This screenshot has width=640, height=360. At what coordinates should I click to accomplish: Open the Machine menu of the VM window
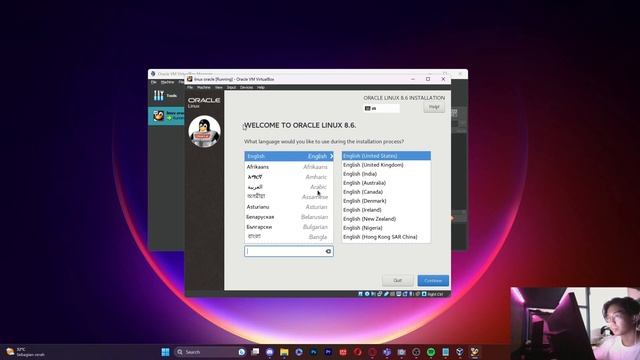[x=204, y=87]
